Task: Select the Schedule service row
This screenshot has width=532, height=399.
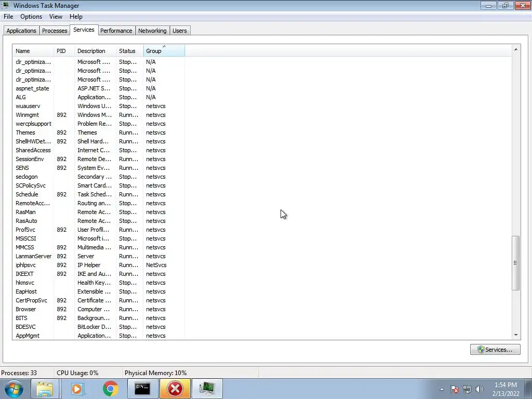Action: [98, 194]
